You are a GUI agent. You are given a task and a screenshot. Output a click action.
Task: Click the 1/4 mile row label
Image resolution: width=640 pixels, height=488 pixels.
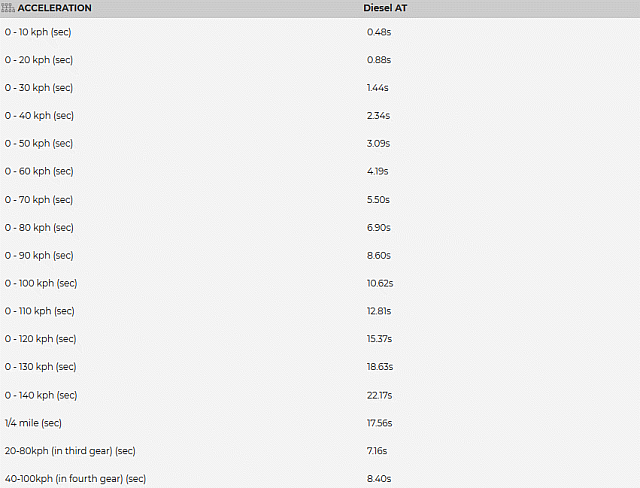(33, 423)
